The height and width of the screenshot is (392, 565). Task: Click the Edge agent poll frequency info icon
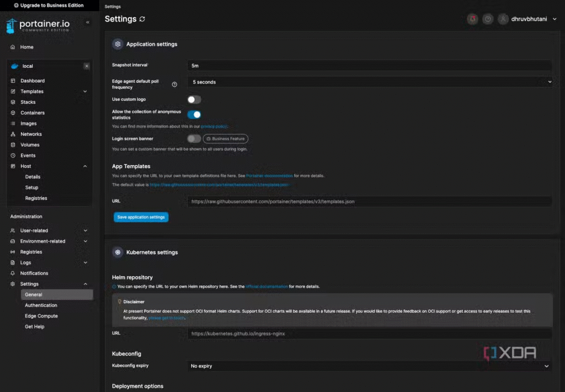[x=174, y=84]
